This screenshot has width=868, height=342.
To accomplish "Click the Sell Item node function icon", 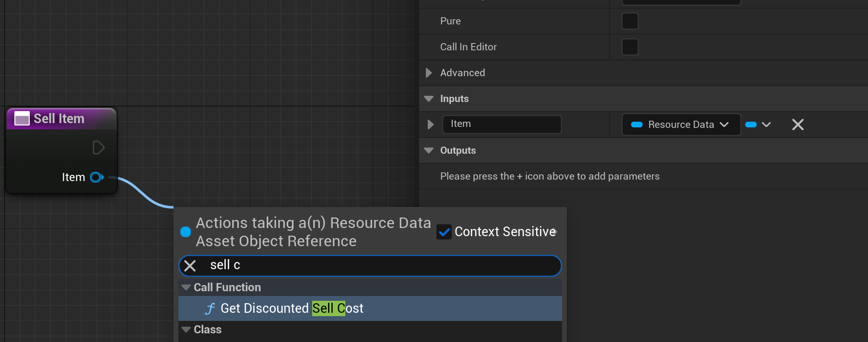I will pyautogui.click(x=22, y=118).
